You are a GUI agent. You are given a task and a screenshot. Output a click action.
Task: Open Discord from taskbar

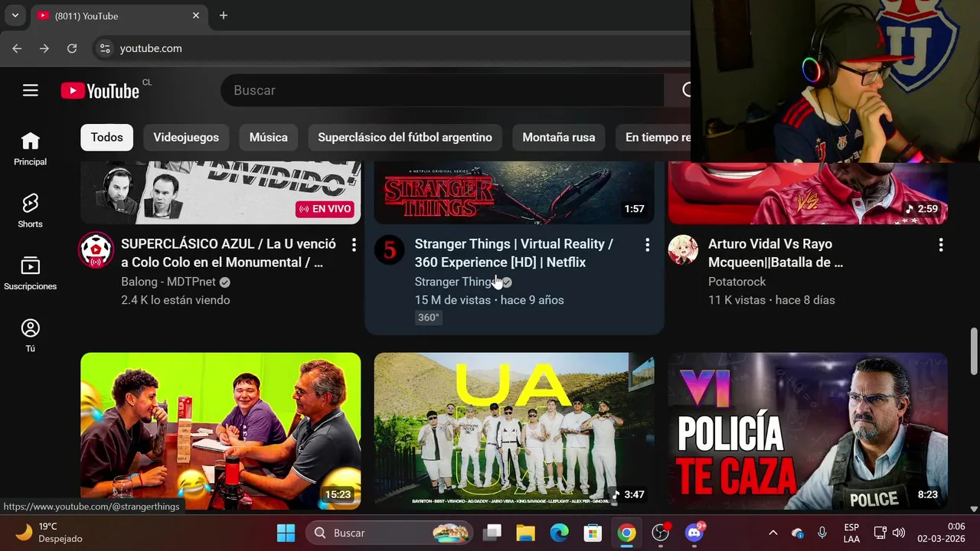tap(694, 533)
